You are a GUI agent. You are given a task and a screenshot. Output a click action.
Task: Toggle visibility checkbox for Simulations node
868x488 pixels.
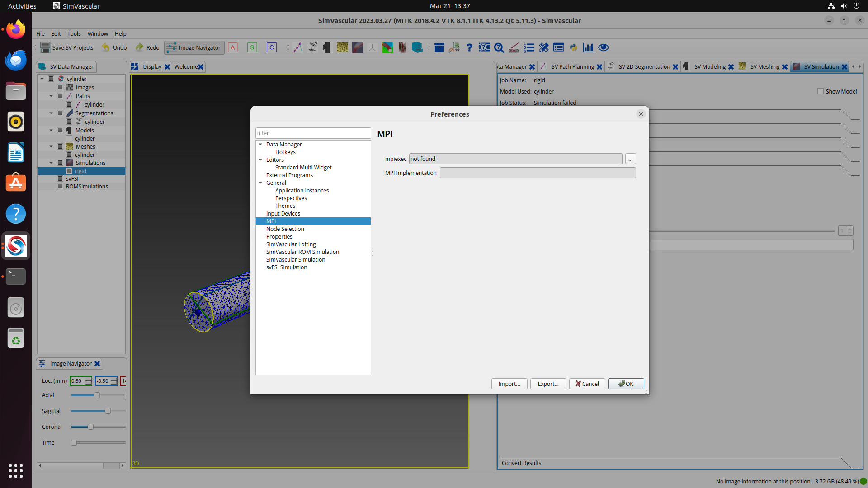(60, 163)
